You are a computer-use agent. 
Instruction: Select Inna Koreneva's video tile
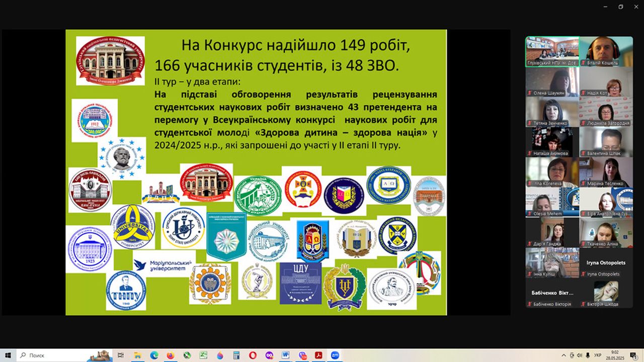pyautogui.click(x=552, y=172)
